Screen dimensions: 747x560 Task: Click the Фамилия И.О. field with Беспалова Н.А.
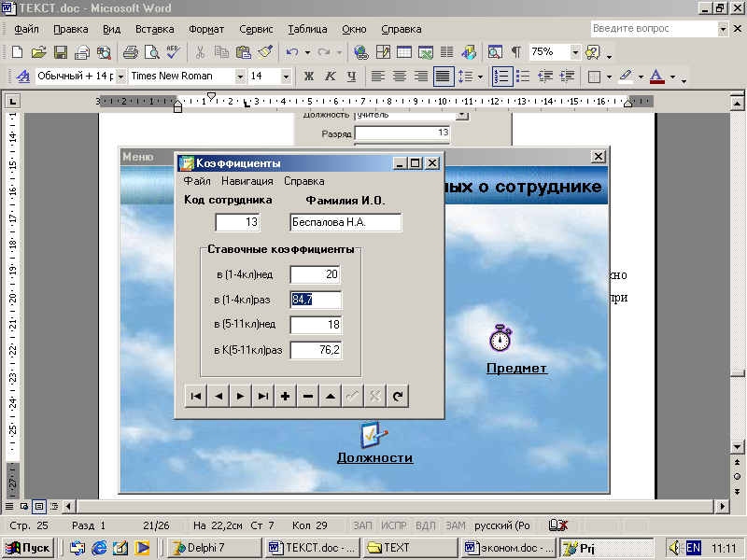pos(345,222)
